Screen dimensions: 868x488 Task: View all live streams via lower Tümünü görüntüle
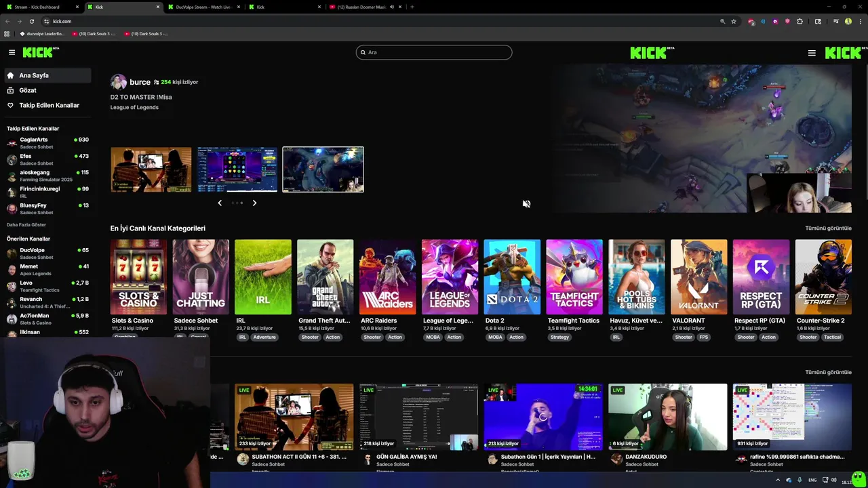828,372
